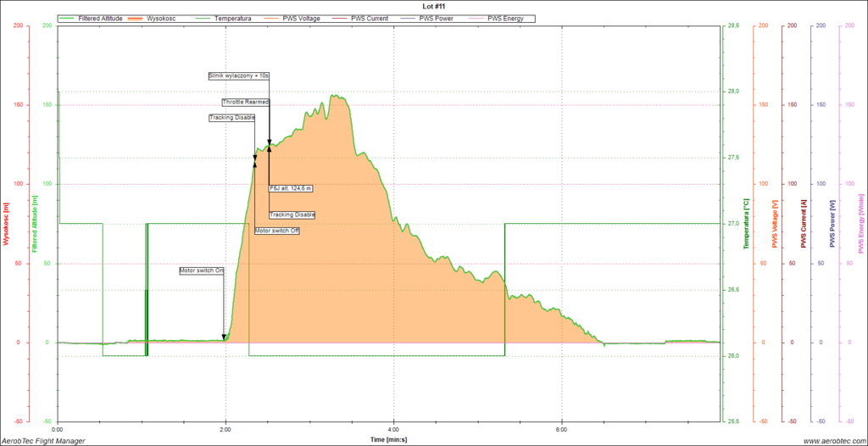Click the AeroBTec Flight Manager text
Viewport: 868px width, 446px height.
pos(43,440)
